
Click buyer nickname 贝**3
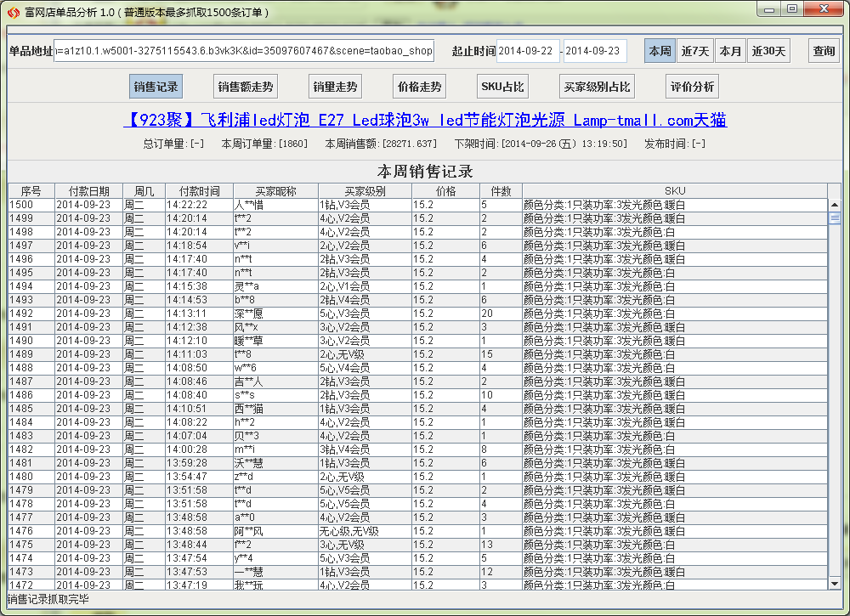[275, 436]
